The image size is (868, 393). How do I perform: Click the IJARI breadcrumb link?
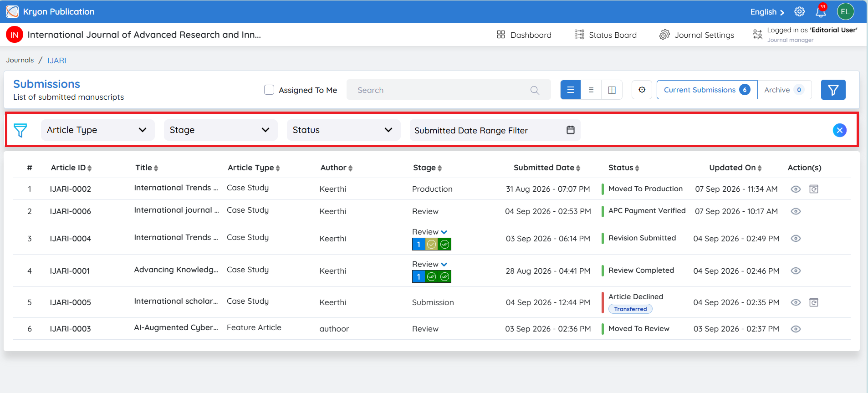pyautogui.click(x=57, y=61)
